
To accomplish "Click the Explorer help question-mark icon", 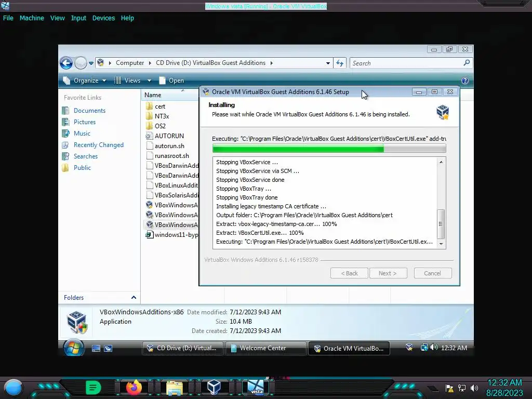I will click(x=465, y=81).
